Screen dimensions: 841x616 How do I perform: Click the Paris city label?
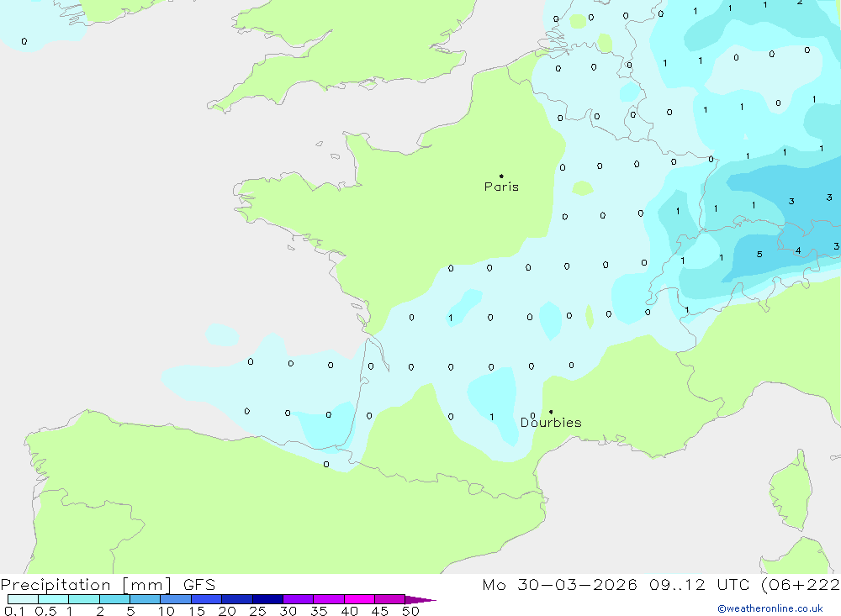501,187
